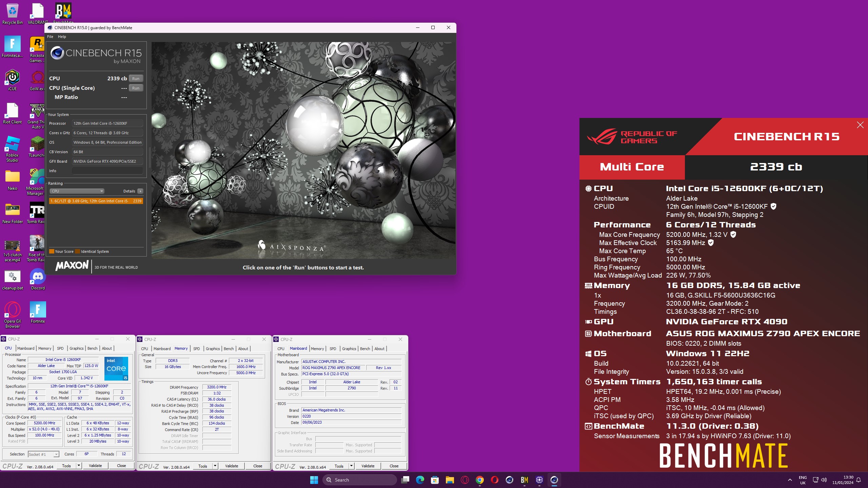Open the Neko folder on desktop
This screenshot has height=488, width=868.
(13, 180)
